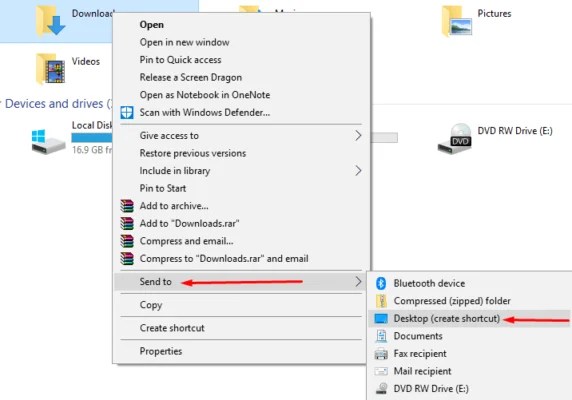Click the Devices and drives header
The width and height of the screenshot is (572, 400).
(58, 104)
